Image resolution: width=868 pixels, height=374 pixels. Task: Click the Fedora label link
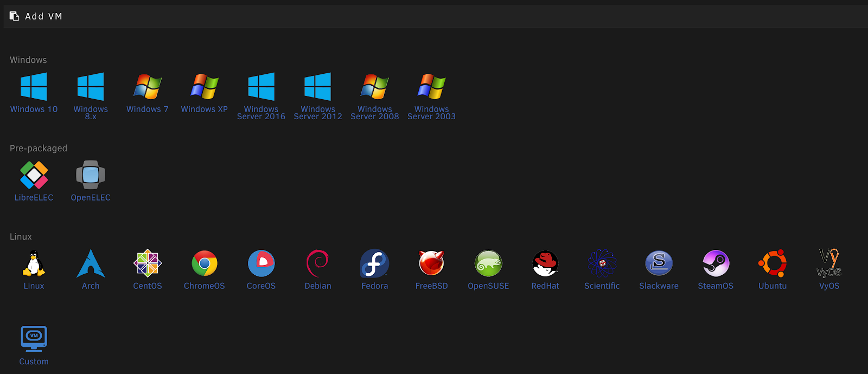tap(375, 286)
